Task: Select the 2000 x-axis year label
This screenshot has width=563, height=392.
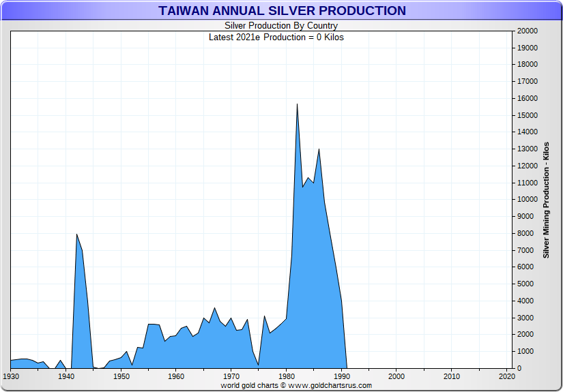Action: point(396,376)
